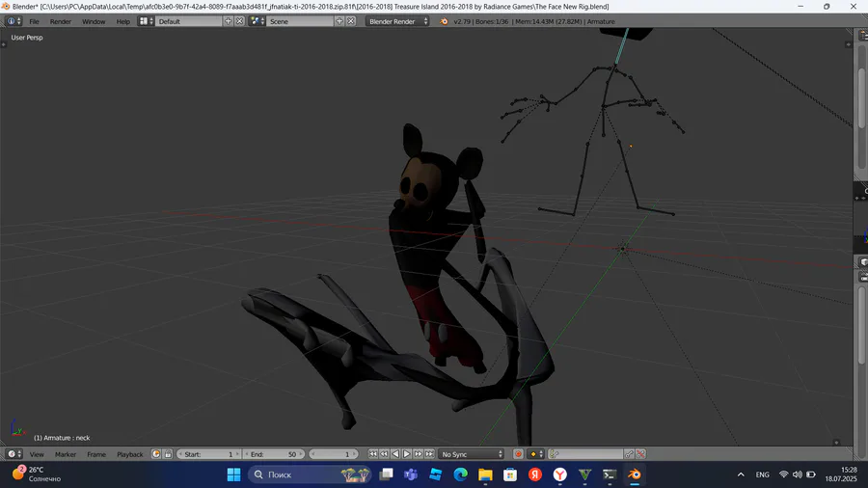Open Yandex Browser from taskbar

559,474
